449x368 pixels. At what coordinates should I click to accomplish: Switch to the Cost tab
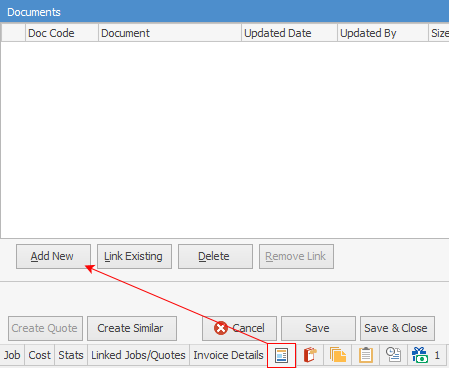point(39,355)
